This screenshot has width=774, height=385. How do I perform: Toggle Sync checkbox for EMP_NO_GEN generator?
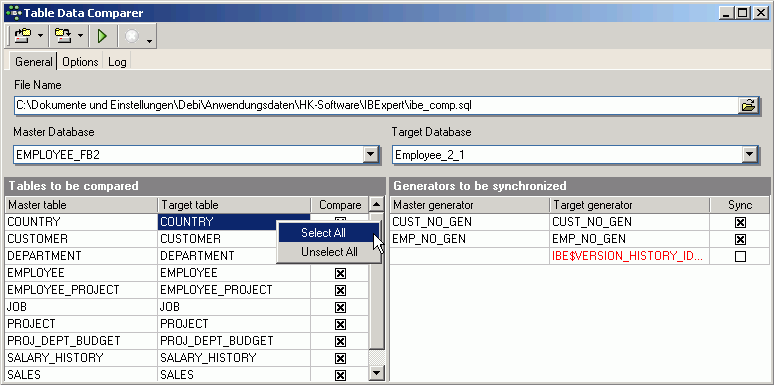(x=740, y=239)
